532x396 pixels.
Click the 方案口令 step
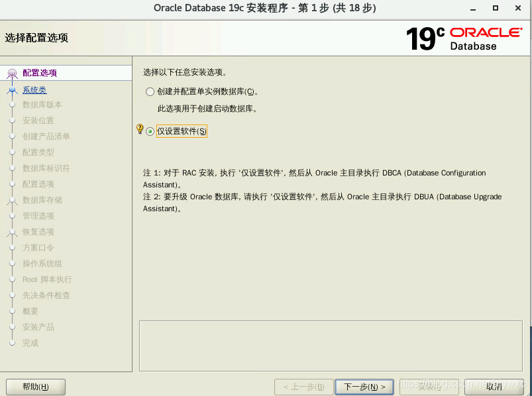click(x=38, y=248)
